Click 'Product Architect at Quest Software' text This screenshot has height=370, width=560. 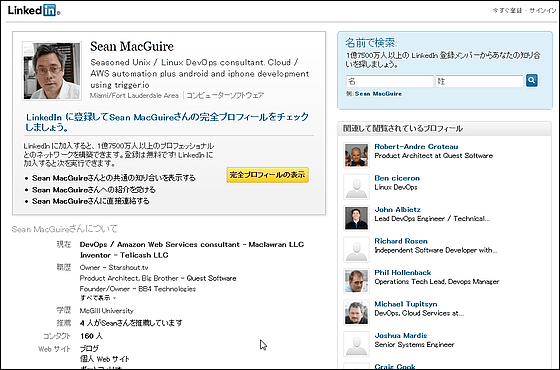pos(433,156)
